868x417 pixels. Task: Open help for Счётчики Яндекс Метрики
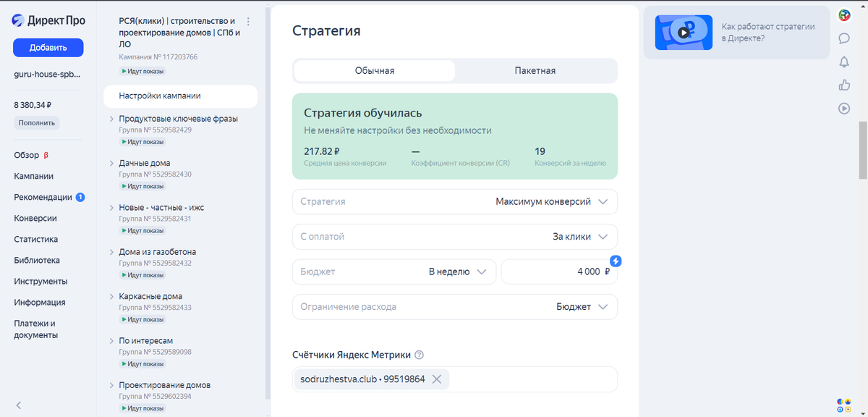coord(420,354)
